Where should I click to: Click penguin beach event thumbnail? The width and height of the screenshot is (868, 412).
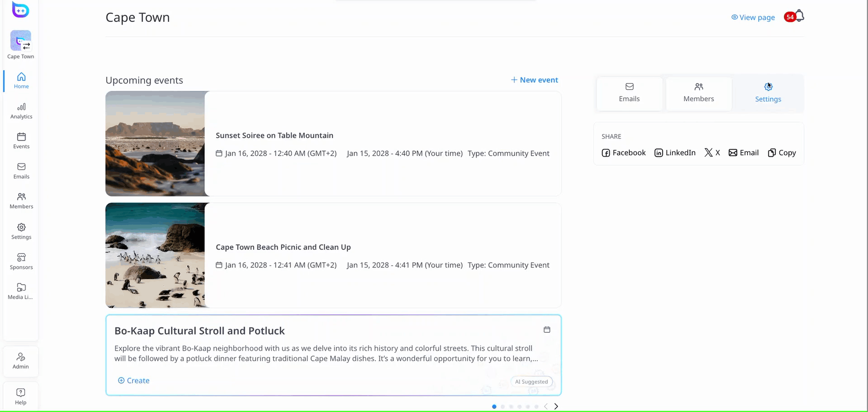[155, 255]
